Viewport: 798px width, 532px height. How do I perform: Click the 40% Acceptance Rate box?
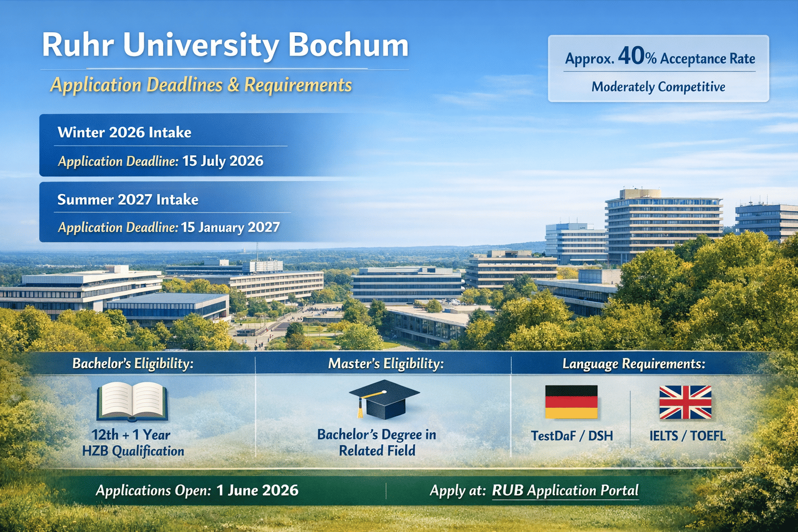(660, 58)
